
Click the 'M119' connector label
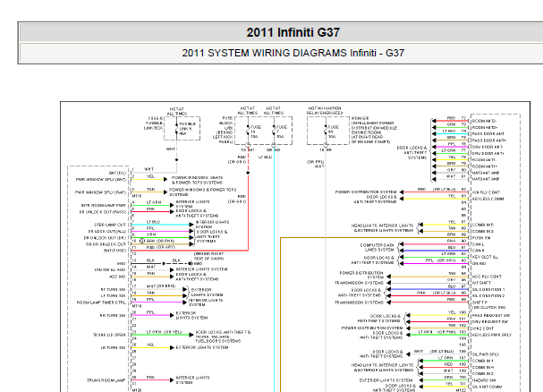(x=137, y=306)
